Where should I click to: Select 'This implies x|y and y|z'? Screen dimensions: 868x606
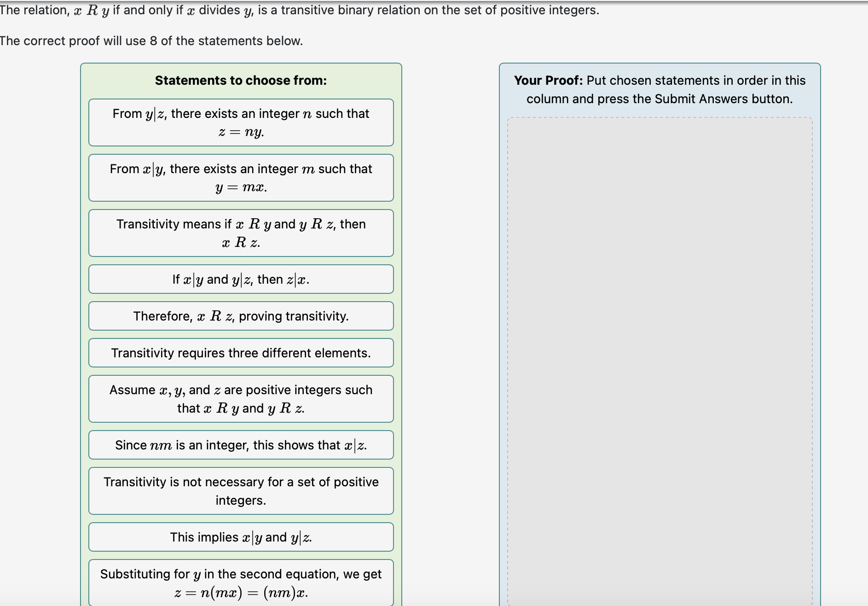coord(241,537)
